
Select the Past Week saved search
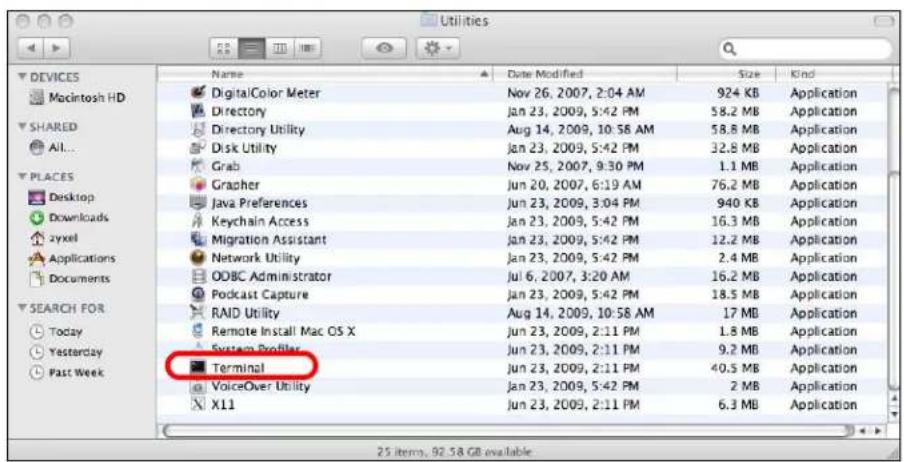67,373
